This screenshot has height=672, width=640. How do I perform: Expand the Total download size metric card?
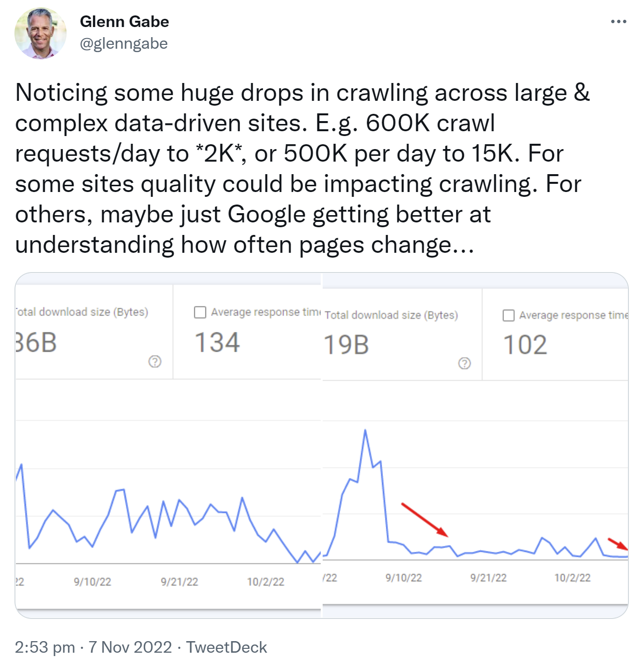82,311
